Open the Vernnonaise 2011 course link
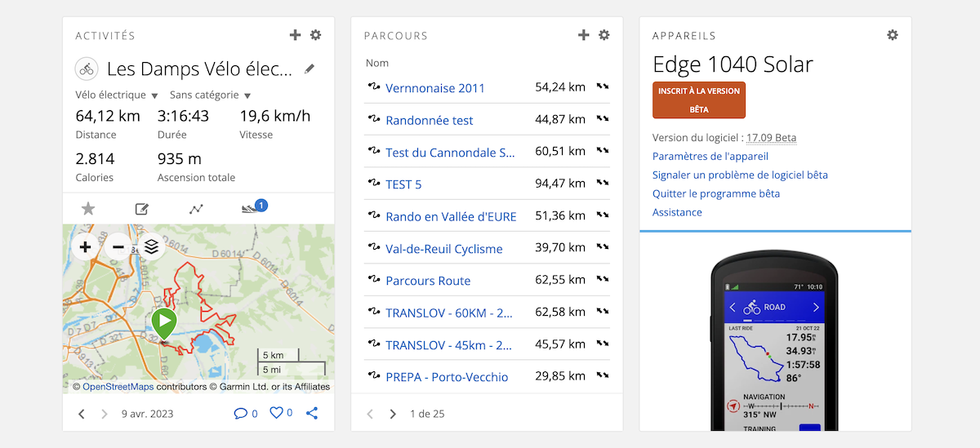Viewport: 980px width, 448px height. (434, 88)
